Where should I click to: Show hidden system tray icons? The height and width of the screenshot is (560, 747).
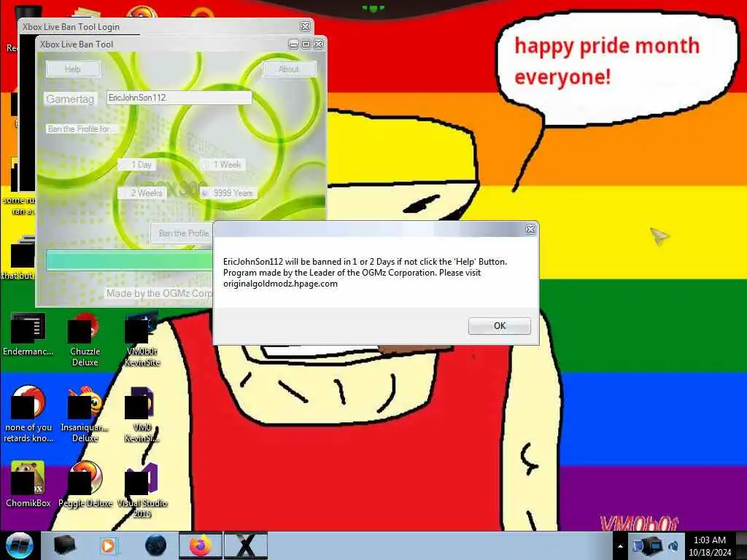620,546
